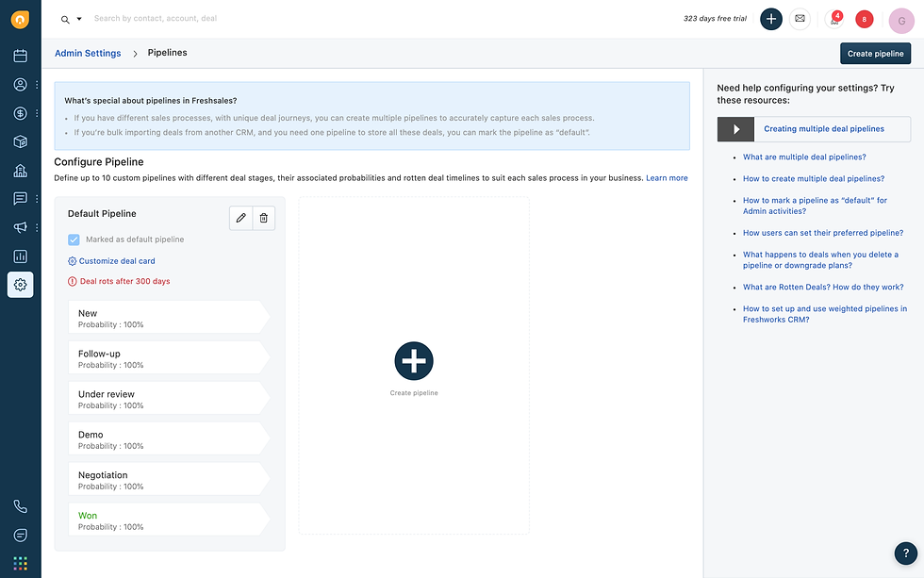Viewport: 924px width, 578px height.
Task: Expand the Contacts sidebar submenu dots
Action: (37, 85)
